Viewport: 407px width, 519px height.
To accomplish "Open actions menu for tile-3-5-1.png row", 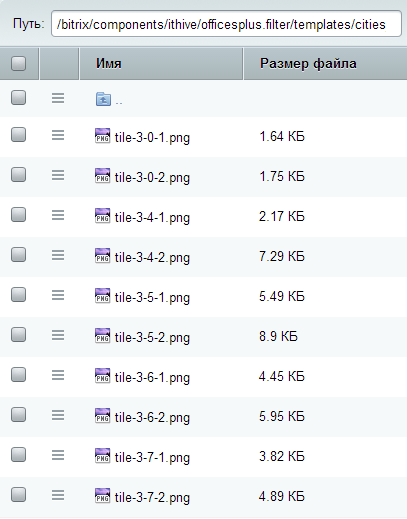I will click(x=58, y=295).
